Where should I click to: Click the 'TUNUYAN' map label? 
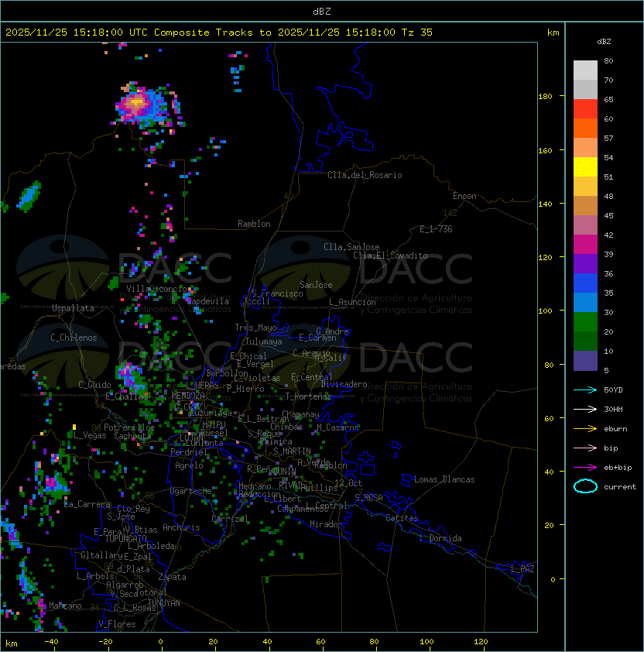point(164,603)
